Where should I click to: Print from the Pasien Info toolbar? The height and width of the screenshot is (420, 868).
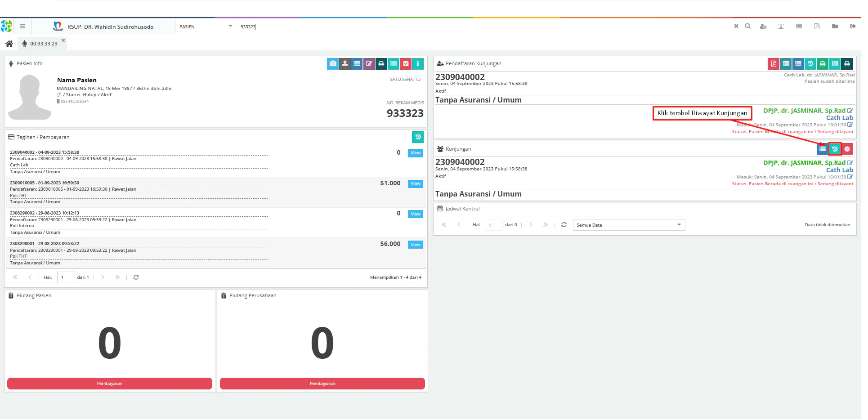381,64
